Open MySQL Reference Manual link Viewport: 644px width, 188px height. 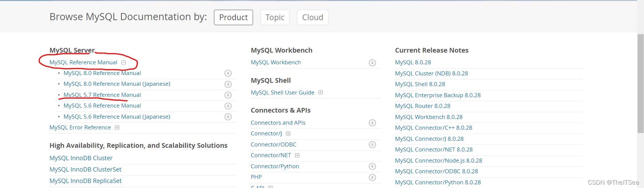click(x=83, y=62)
